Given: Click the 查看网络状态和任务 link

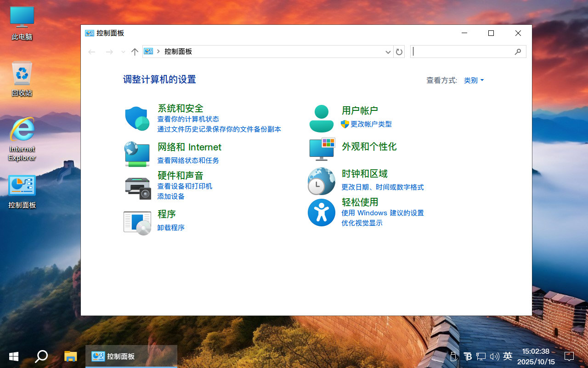Looking at the screenshot, I should click(x=188, y=161).
